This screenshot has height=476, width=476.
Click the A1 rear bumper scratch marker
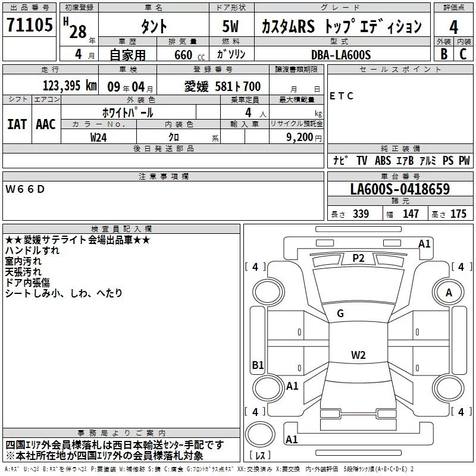tap(292, 439)
